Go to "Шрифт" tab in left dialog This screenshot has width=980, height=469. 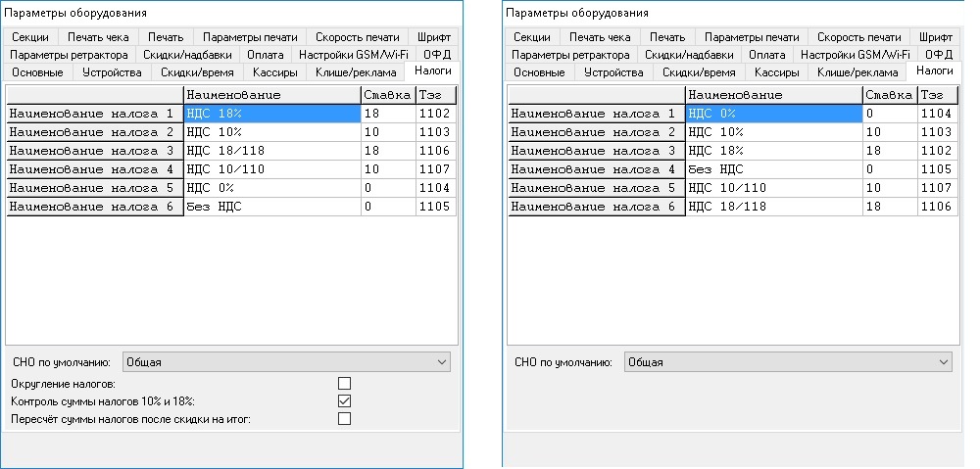click(433, 37)
